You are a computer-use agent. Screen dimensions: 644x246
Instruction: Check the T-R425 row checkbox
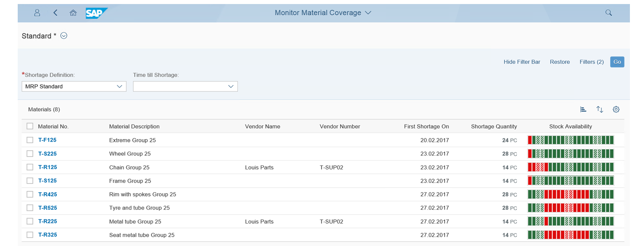click(x=30, y=194)
